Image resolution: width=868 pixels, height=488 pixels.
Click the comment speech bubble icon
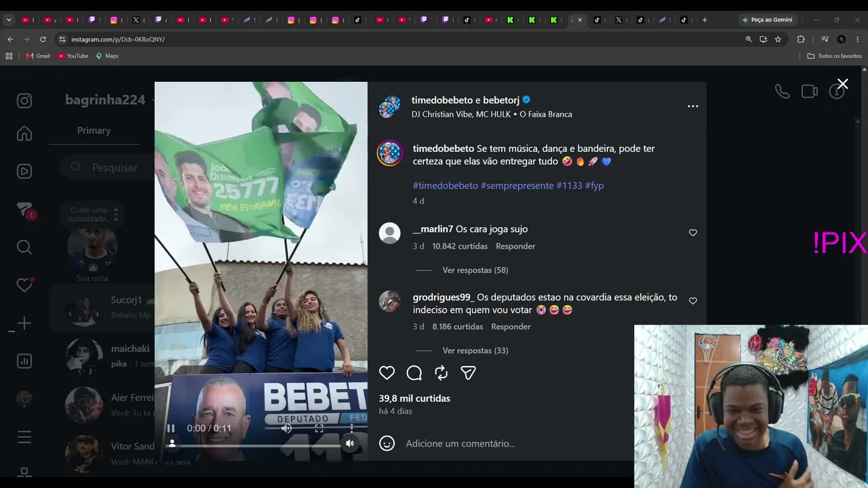pyautogui.click(x=414, y=373)
